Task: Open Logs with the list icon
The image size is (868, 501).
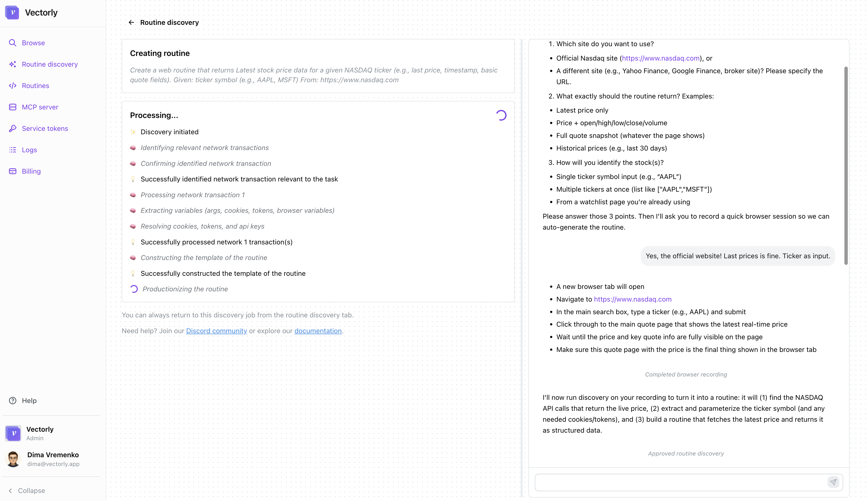Action: coord(13,150)
